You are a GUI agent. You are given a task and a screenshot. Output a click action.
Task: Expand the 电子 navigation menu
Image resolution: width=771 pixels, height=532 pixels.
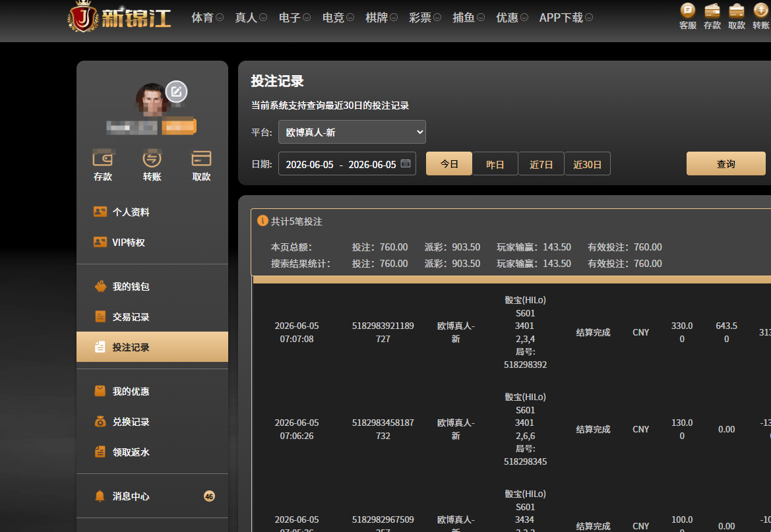tap(294, 18)
